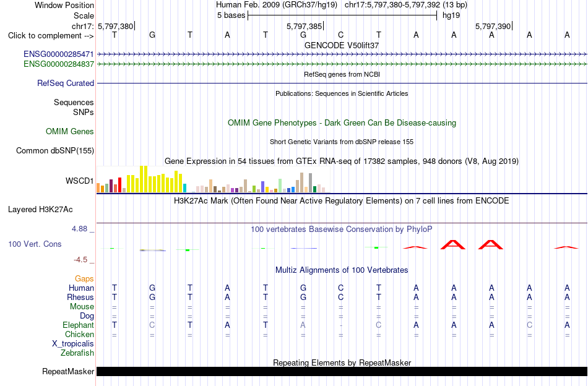
Task: Click the chr17: ruler label
Action: (83, 26)
